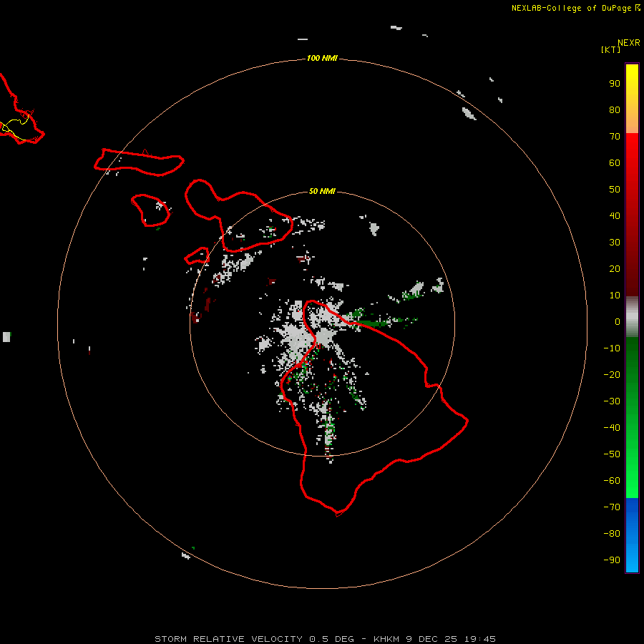Image resolution: width=644 pixels, height=644 pixels.
Task: Click the bright green segment of the color bar
Action: tap(632, 418)
